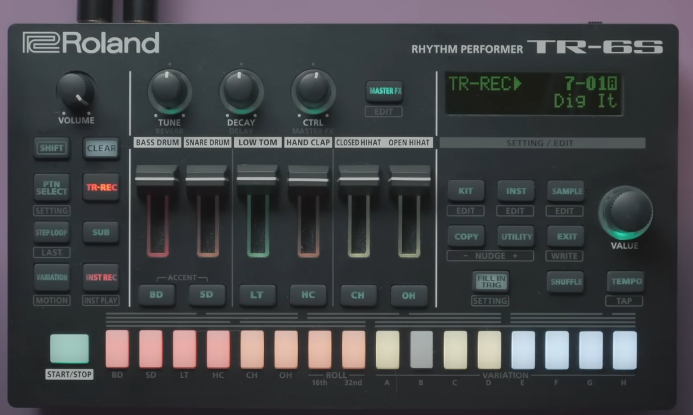
Task: Tap step pad 4 labeled HC
Action: pos(218,349)
